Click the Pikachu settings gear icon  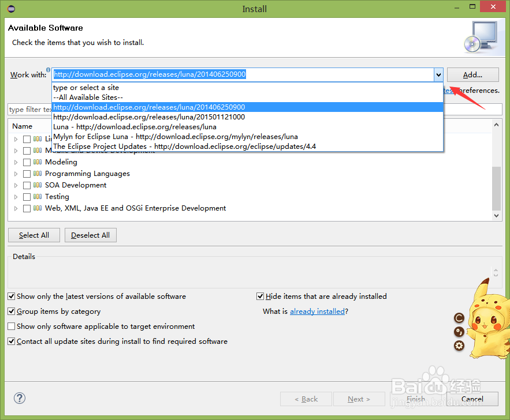[x=459, y=346]
